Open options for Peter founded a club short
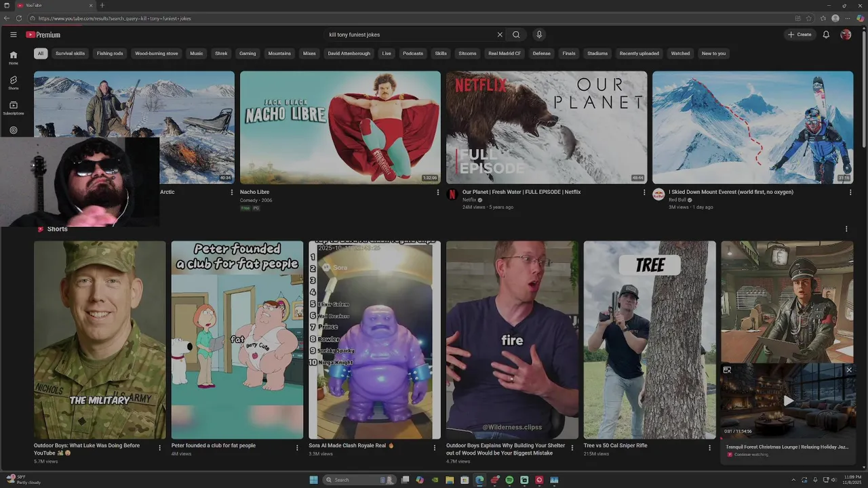This screenshot has width=868, height=488. click(x=297, y=448)
